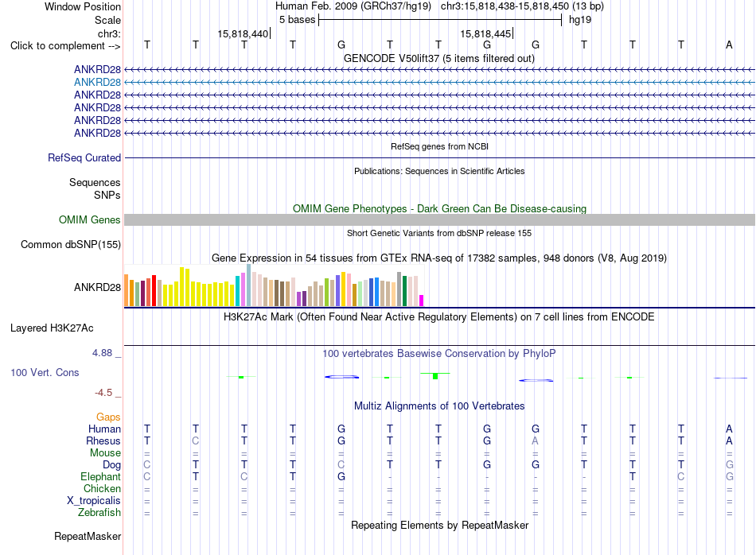Click the gray C base in Rhesus row
The image size is (756, 555).
point(195,441)
